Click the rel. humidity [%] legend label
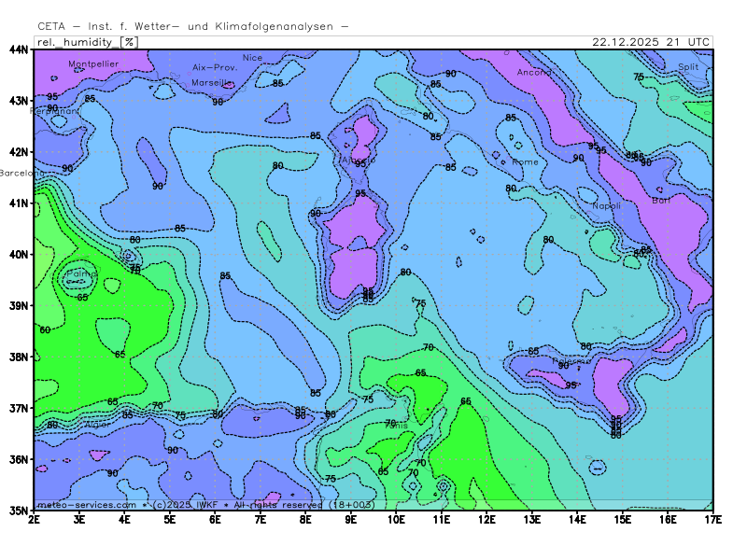Image resolution: width=747 pixels, height=560 pixels. [86, 42]
